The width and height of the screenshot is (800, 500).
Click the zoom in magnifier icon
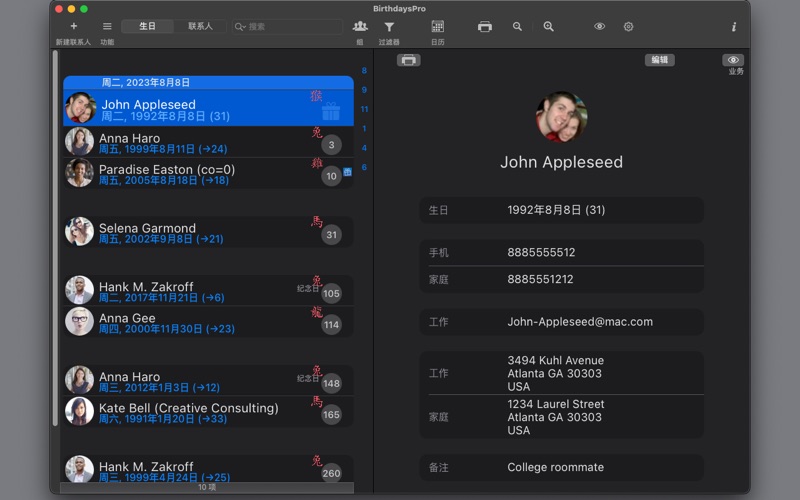coord(548,26)
